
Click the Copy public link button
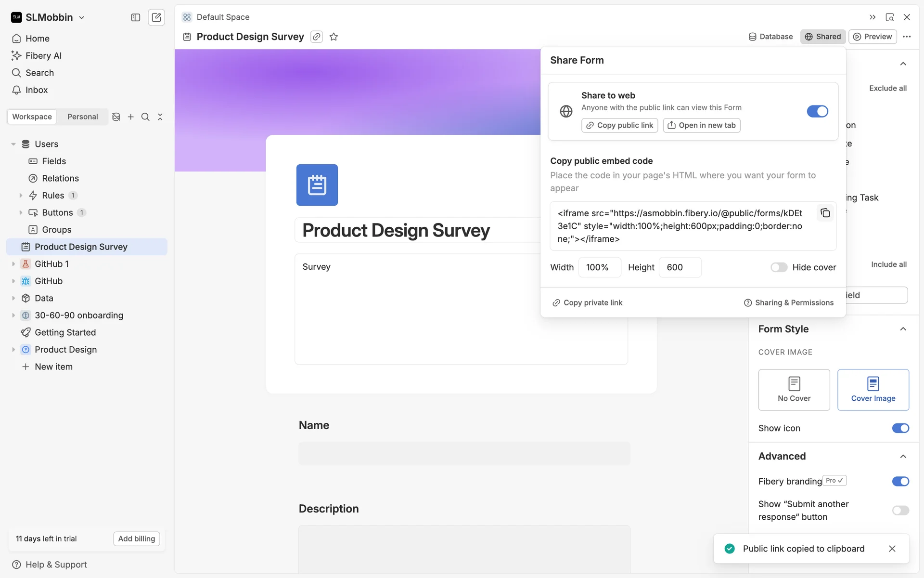click(x=619, y=125)
